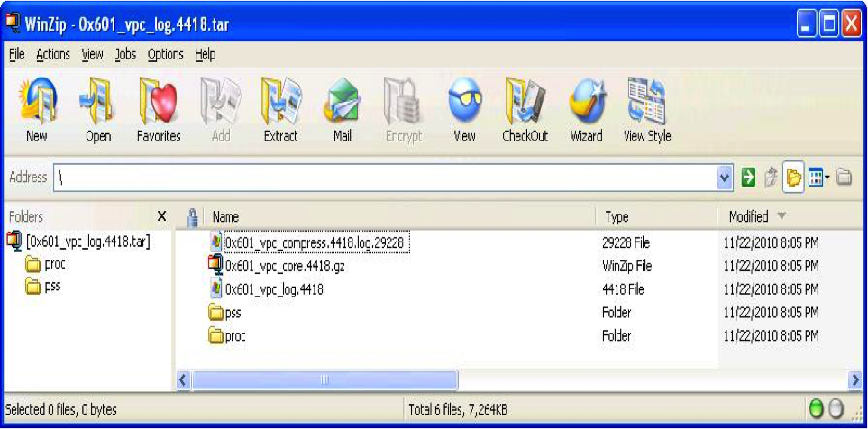This screenshot has height=429, width=868.
Task: Open the Options menu
Action: pyautogui.click(x=166, y=55)
